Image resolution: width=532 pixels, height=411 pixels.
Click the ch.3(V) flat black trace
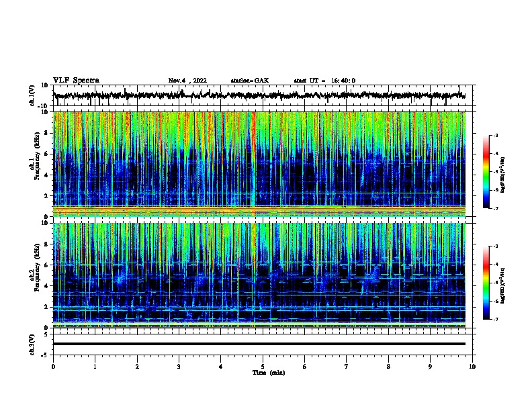click(x=259, y=344)
